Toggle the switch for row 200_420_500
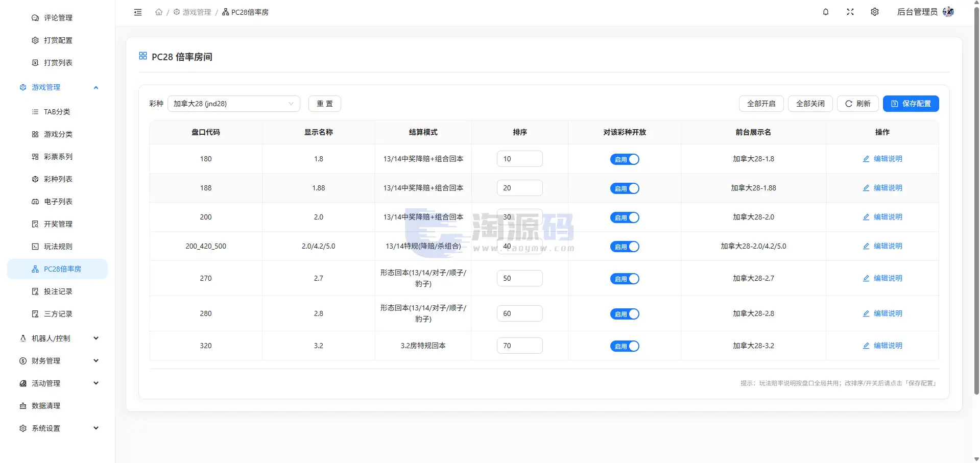 [625, 247]
